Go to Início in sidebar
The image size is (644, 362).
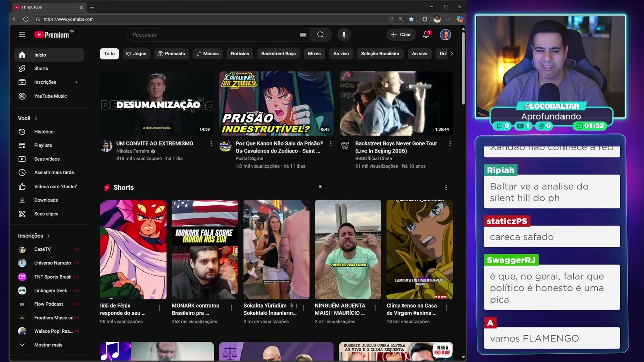coord(49,55)
